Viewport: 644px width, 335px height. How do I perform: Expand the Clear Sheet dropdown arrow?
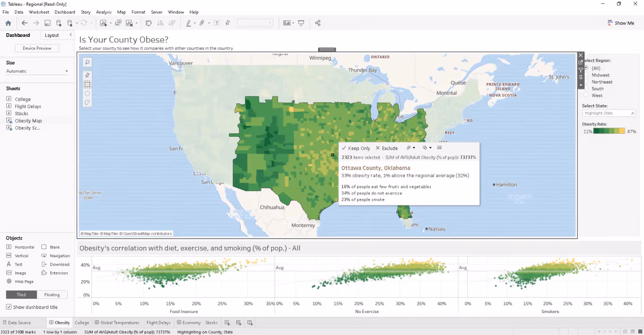pos(136,23)
